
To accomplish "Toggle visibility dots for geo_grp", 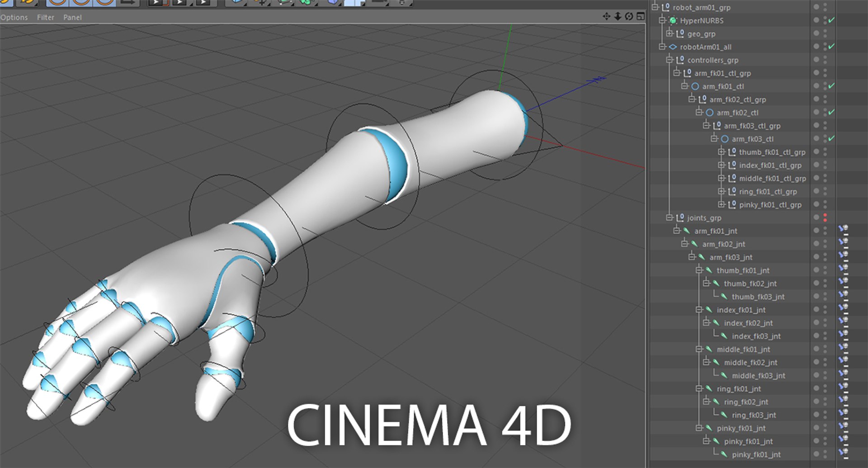I will pos(825,33).
